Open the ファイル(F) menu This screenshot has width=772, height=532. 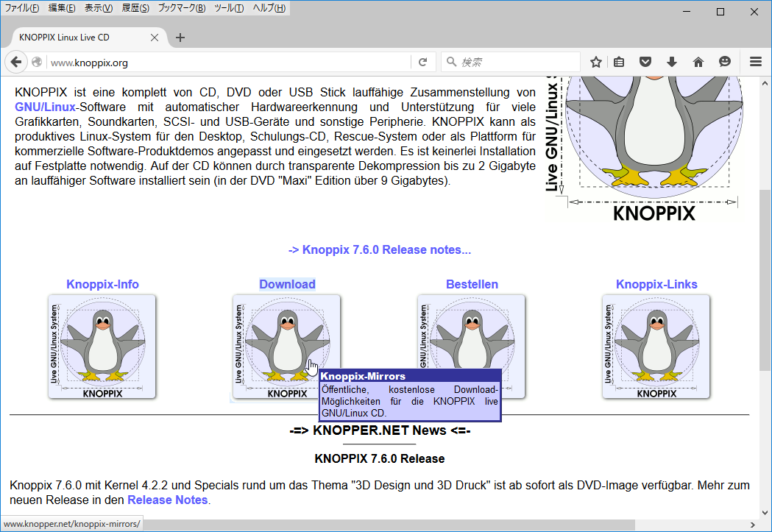click(x=21, y=8)
